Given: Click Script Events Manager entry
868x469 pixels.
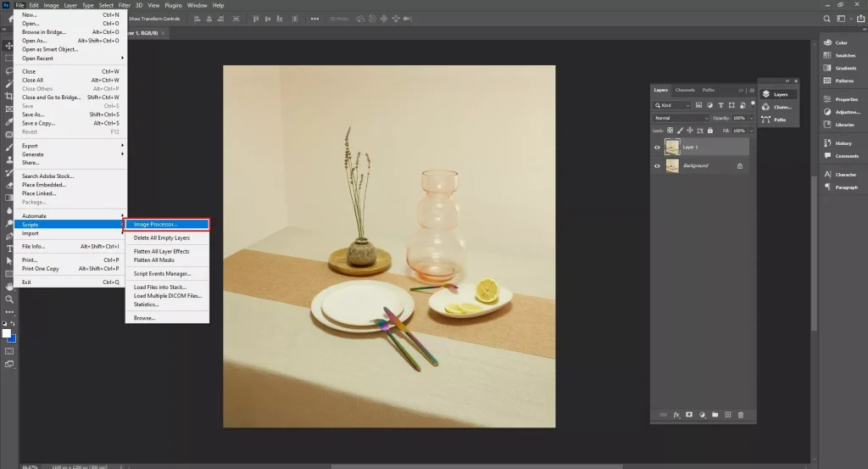Looking at the screenshot, I should pos(167,274).
